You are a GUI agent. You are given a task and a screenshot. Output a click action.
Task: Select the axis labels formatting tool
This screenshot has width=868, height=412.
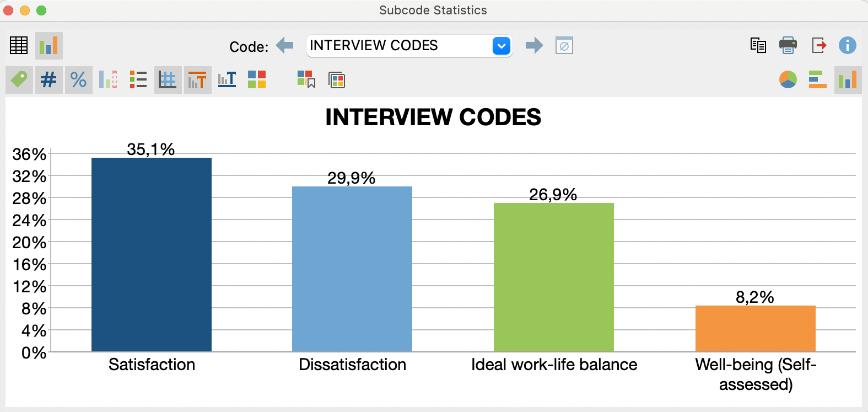click(x=227, y=79)
